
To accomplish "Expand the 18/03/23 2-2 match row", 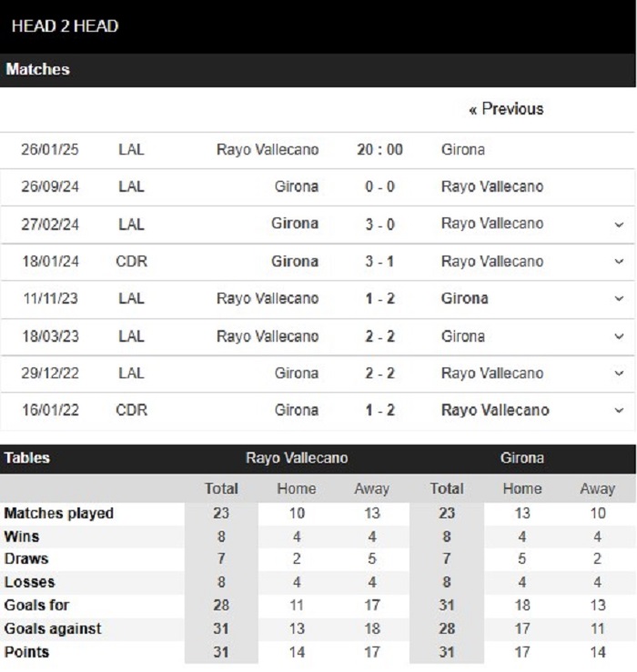I will 619,336.
